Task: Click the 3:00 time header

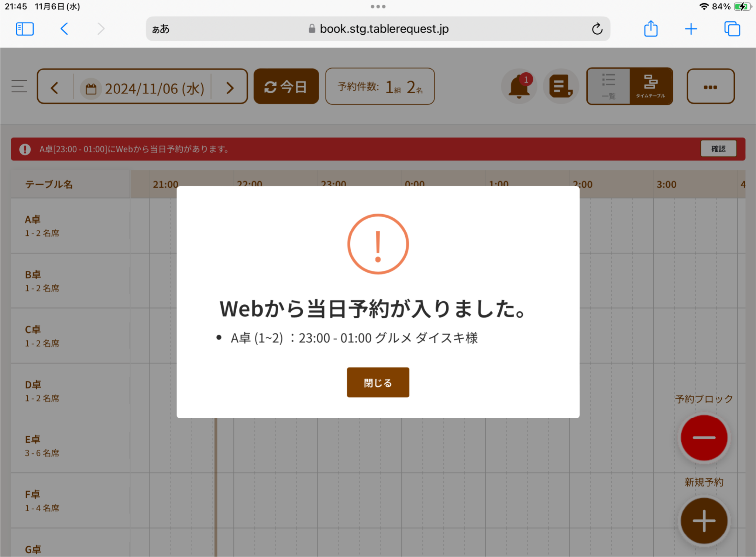Action: point(666,184)
